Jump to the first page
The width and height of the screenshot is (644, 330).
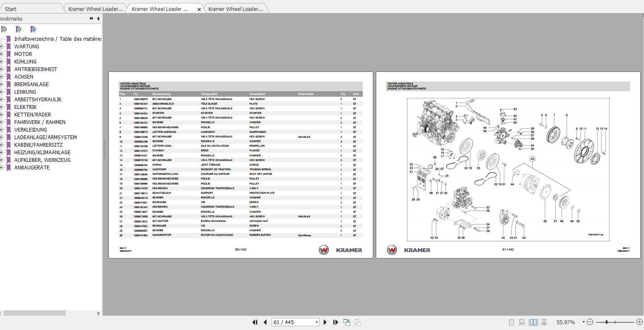pyautogui.click(x=255, y=322)
